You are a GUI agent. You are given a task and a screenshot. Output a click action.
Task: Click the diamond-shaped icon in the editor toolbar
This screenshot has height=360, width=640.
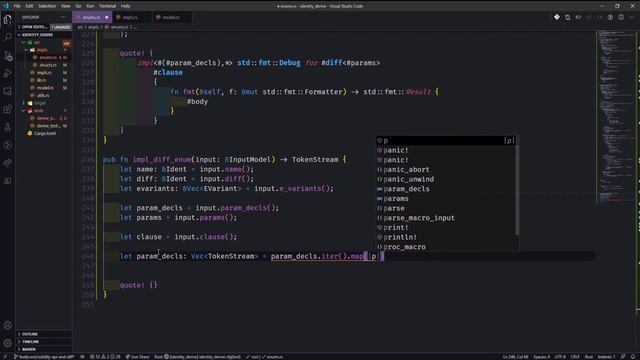point(557,17)
